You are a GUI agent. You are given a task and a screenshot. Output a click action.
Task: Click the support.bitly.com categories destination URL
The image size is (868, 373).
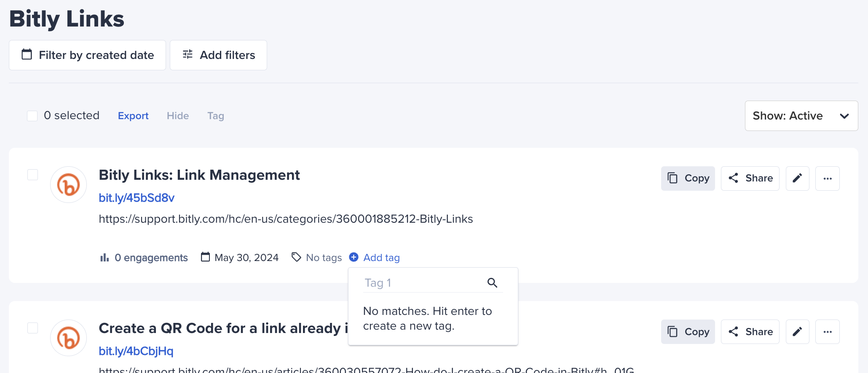pyautogui.click(x=286, y=219)
